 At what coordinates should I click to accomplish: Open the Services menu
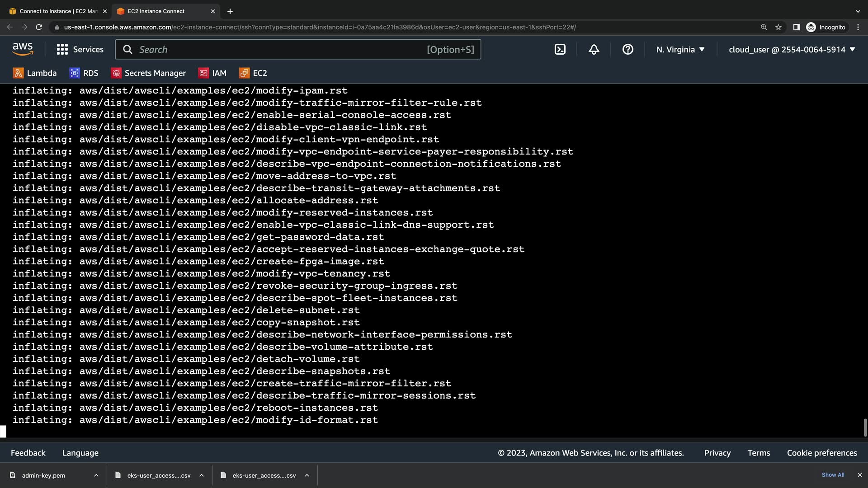click(80, 49)
